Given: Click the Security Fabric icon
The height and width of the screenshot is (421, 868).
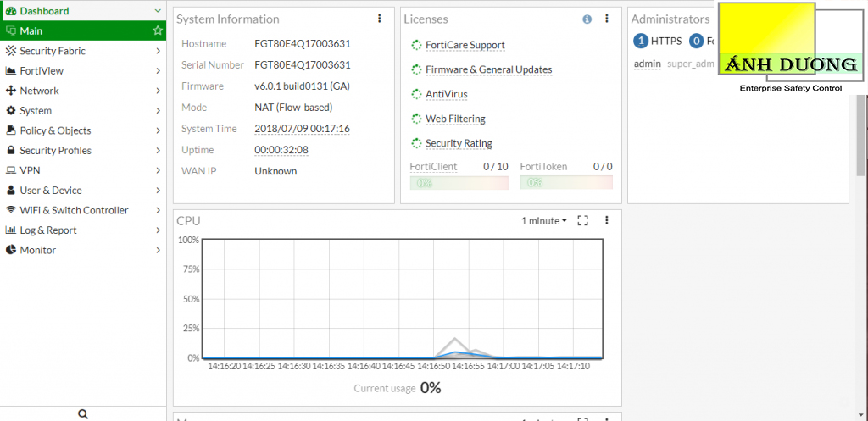Looking at the screenshot, I should click(x=10, y=51).
